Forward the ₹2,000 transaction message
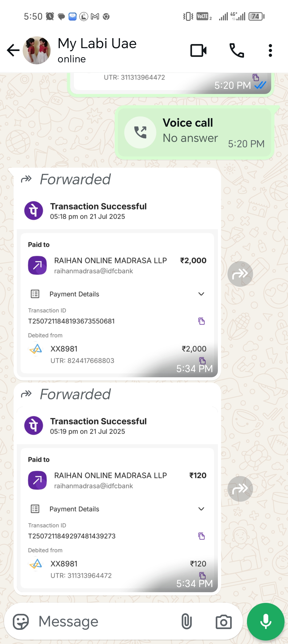The image size is (288, 644). [240, 274]
